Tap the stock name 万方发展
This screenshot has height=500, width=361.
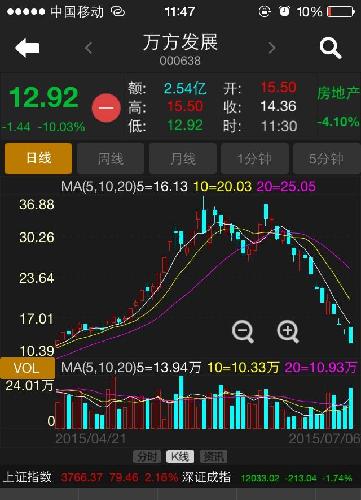click(x=180, y=42)
